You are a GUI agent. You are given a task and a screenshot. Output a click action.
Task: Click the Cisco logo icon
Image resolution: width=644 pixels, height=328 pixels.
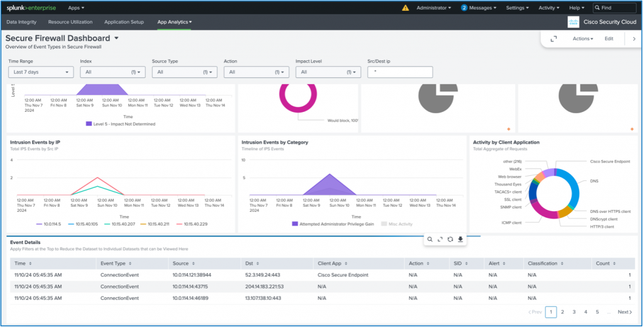[572, 22]
